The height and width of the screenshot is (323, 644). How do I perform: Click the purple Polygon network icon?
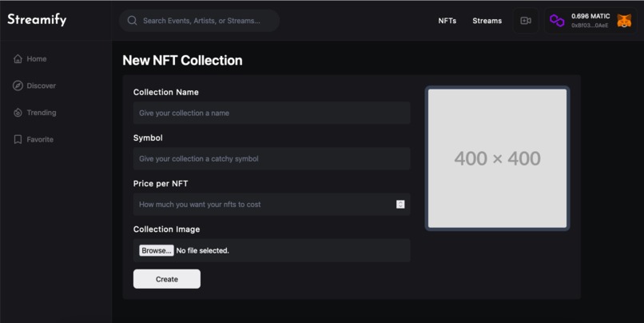557,21
